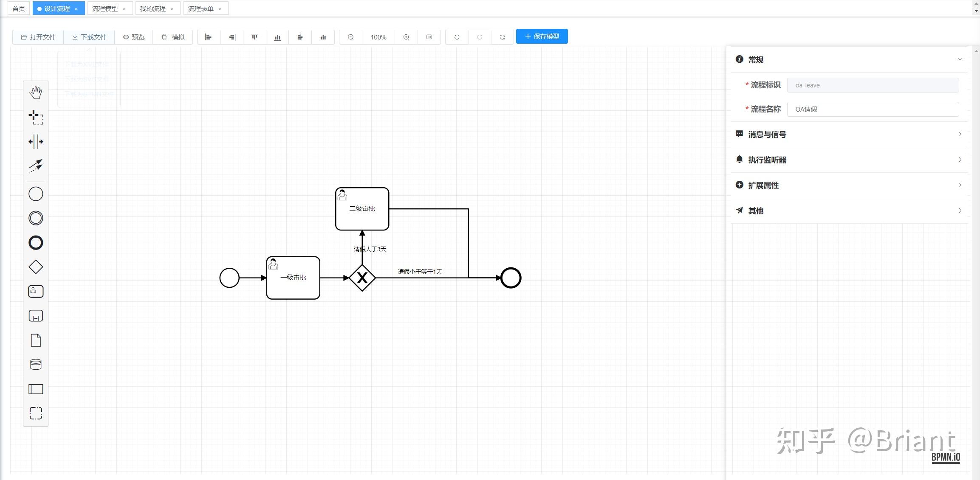
Task: Click the 预览 preview button
Action: (x=133, y=37)
